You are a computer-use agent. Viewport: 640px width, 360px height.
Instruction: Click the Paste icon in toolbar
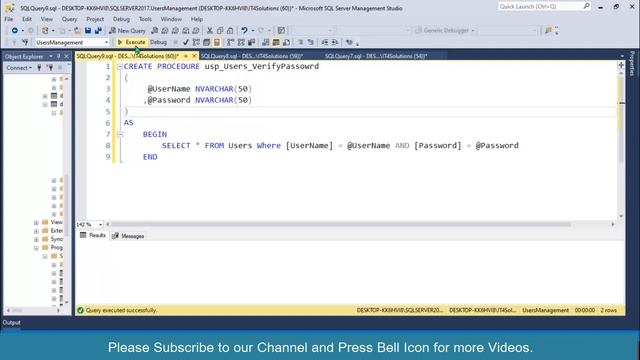(230, 31)
